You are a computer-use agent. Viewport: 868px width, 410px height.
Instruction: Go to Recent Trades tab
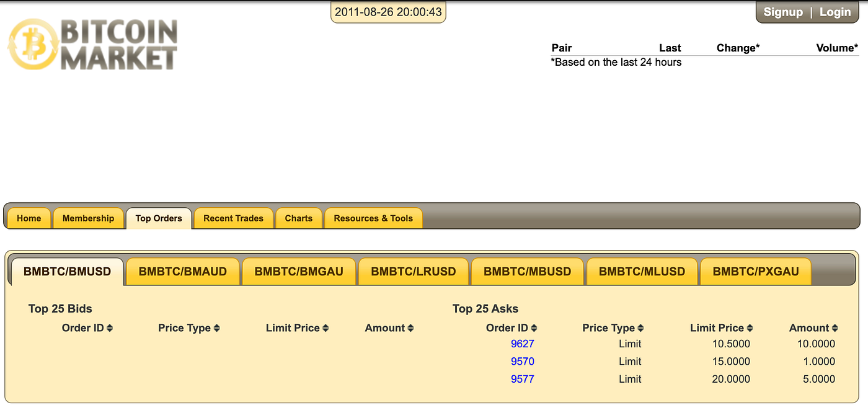pos(233,218)
